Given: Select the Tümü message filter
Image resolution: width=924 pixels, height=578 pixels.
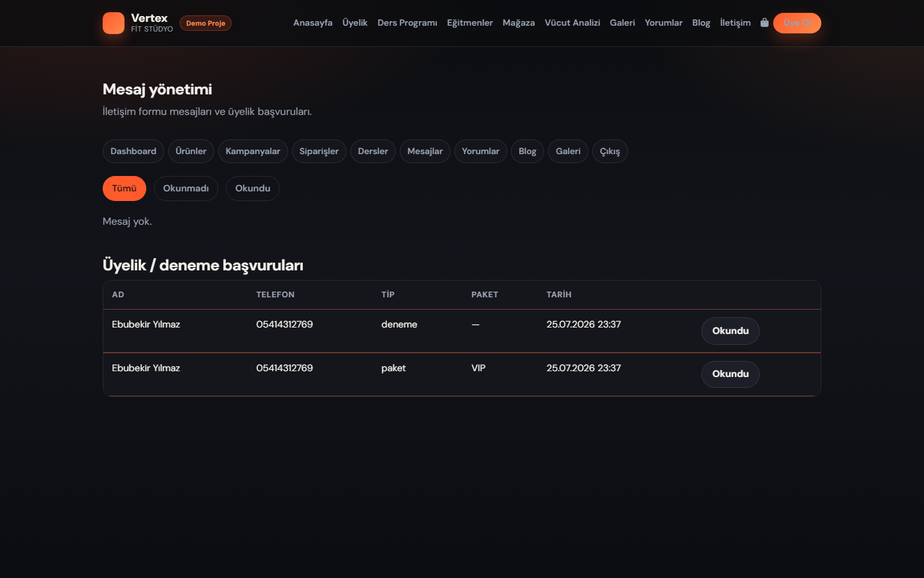Looking at the screenshot, I should coord(124,189).
